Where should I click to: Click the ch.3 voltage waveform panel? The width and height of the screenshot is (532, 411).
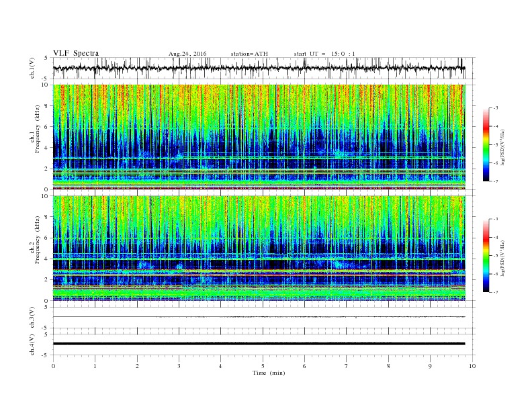[263, 318]
